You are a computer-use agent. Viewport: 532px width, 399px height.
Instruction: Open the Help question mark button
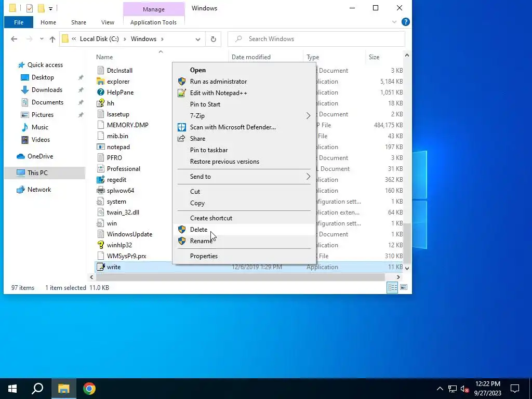point(405,22)
